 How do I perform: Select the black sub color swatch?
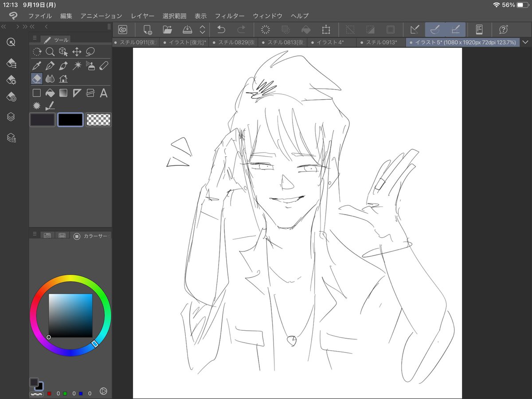point(70,120)
